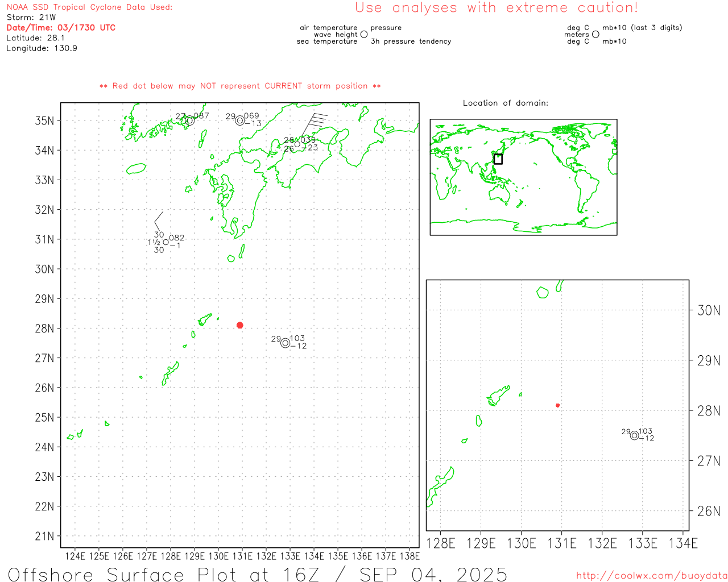The image size is (728, 582).
Task: Select the buoy station circle labeled 29 069 -13
Action: (x=240, y=120)
